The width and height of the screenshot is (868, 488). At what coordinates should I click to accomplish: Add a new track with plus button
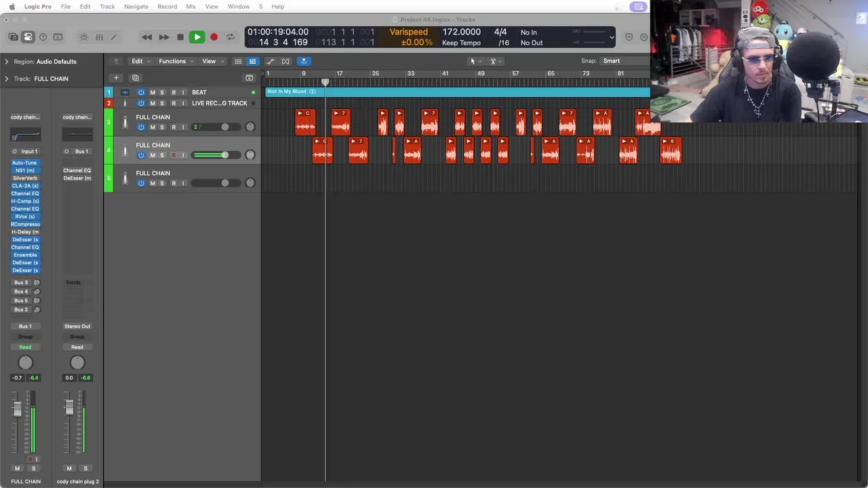pos(116,78)
